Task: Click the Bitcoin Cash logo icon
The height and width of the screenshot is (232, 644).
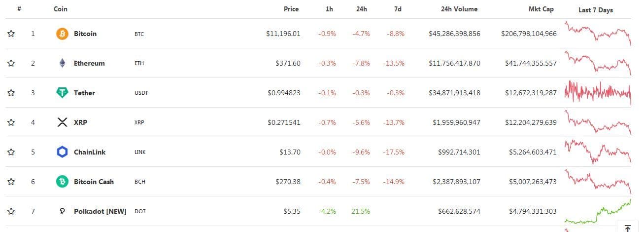Action: pyautogui.click(x=62, y=182)
